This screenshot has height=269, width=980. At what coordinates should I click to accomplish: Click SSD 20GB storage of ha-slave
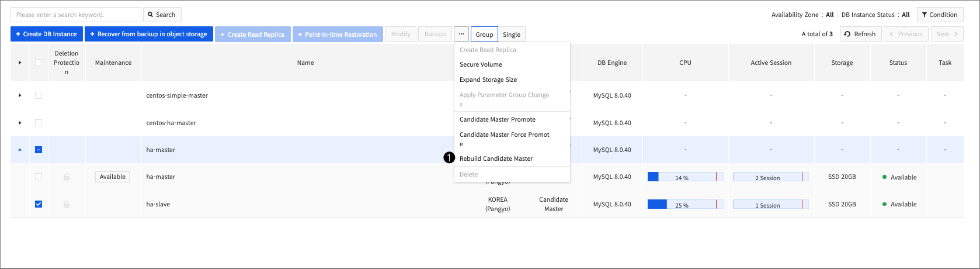point(842,204)
